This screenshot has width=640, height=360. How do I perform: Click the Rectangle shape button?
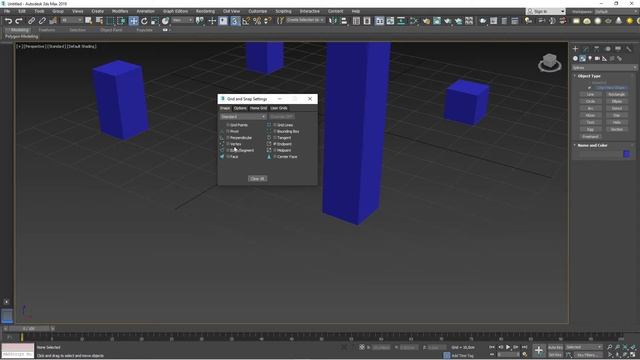click(x=617, y=95)
